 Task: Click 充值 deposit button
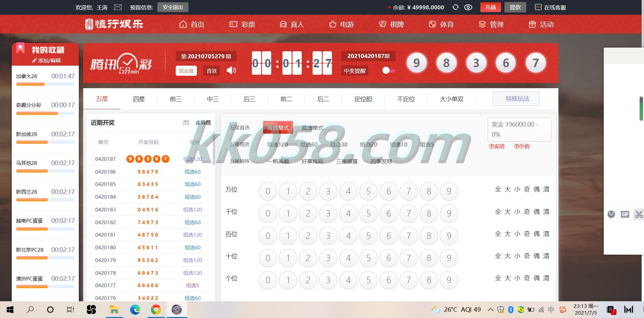[490, 7]
